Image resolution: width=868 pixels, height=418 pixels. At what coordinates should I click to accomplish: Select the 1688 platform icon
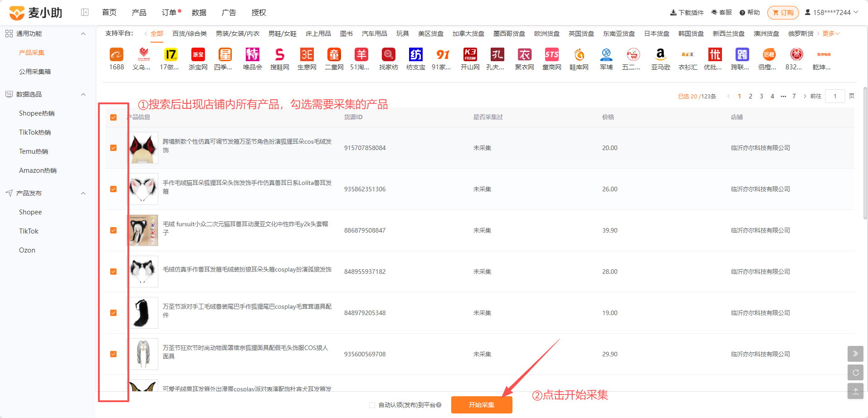point(117,55)
